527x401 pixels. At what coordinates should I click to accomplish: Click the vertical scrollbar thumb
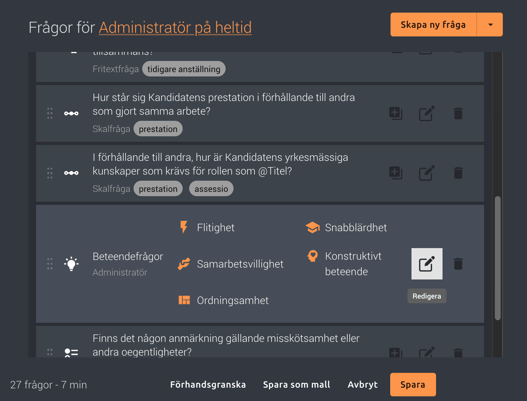pyautogui.click(x=498, y=258)
